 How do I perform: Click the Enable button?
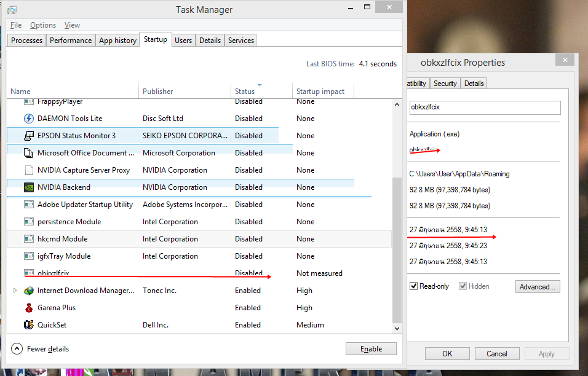pyautogui.click(x=371, y=349)
